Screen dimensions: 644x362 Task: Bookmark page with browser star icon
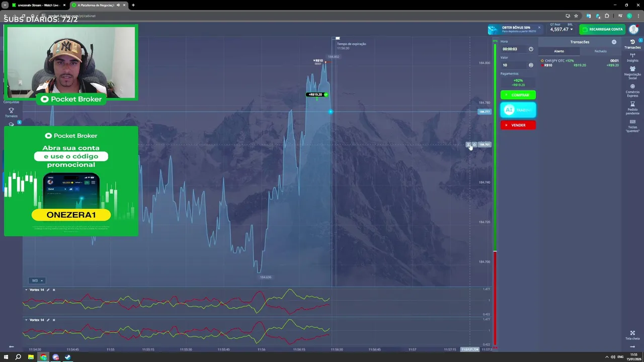point(576,16)
